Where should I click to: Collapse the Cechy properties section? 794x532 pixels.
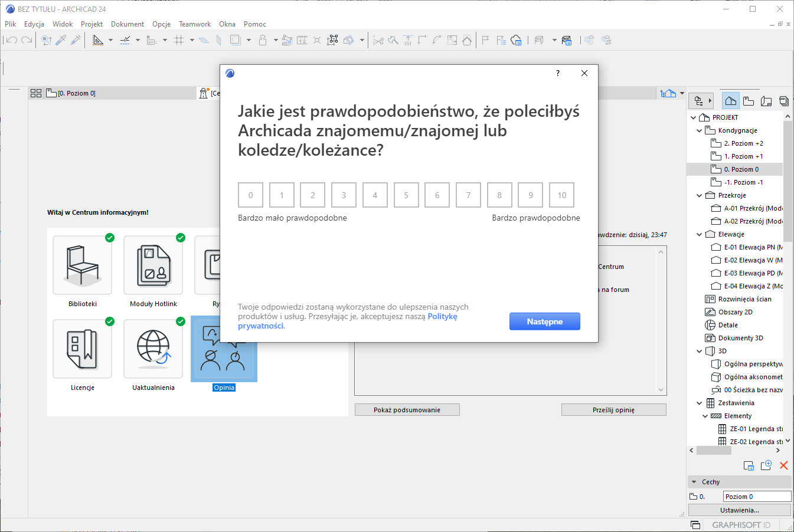pyautogui.click(x=694, y=482)
